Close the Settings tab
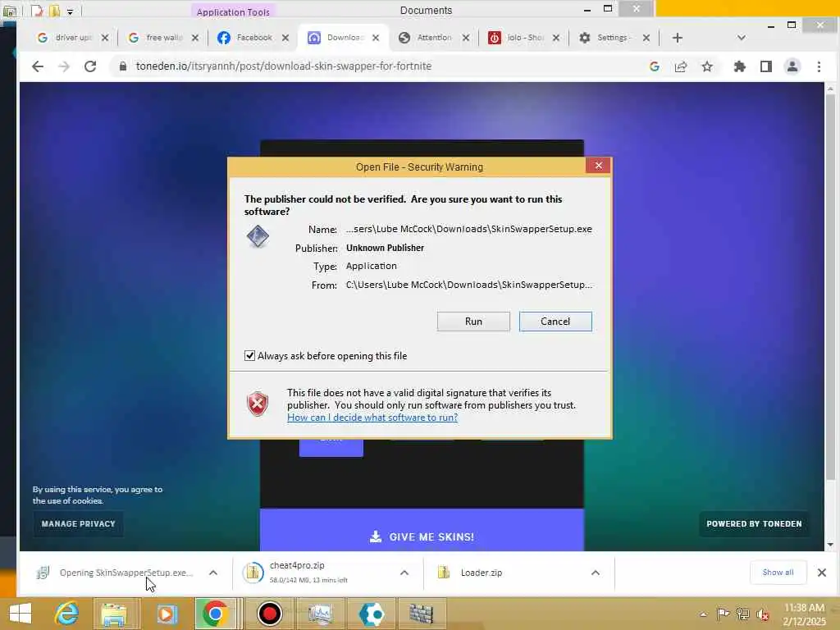 (646, 38)
